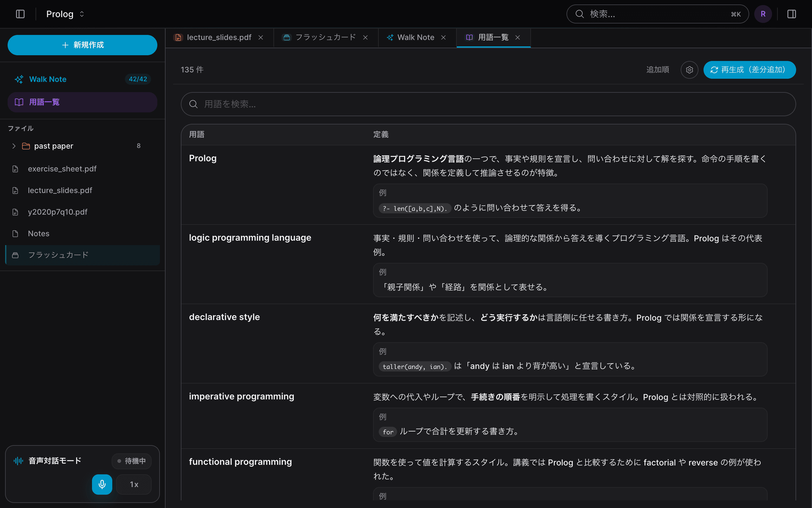The width and height of the screenshot is (812, 508).
Task: Click the past paper folder icon
Action: 26,146
